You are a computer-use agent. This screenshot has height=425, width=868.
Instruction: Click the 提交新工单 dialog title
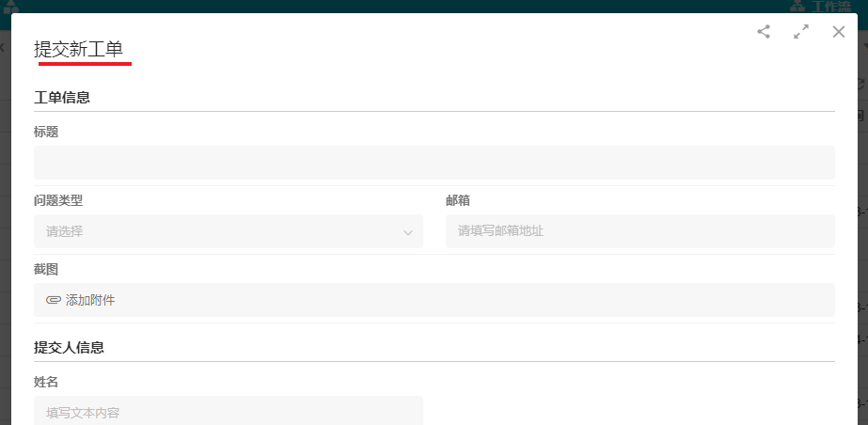pos(78,50)
